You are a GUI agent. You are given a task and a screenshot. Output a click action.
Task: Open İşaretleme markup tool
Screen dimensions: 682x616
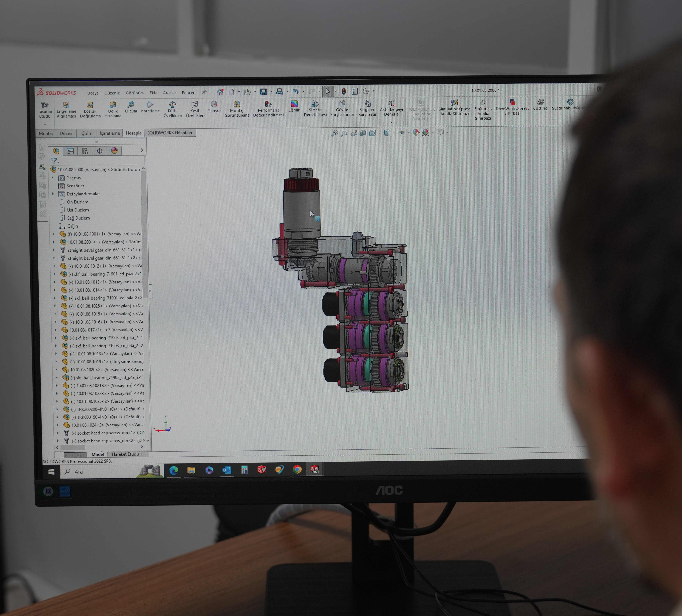click(150, 107)
